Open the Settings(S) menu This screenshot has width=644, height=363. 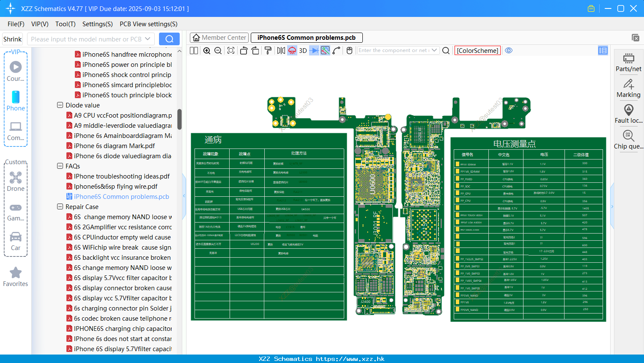pyautogui.click(x=98, y=24)
